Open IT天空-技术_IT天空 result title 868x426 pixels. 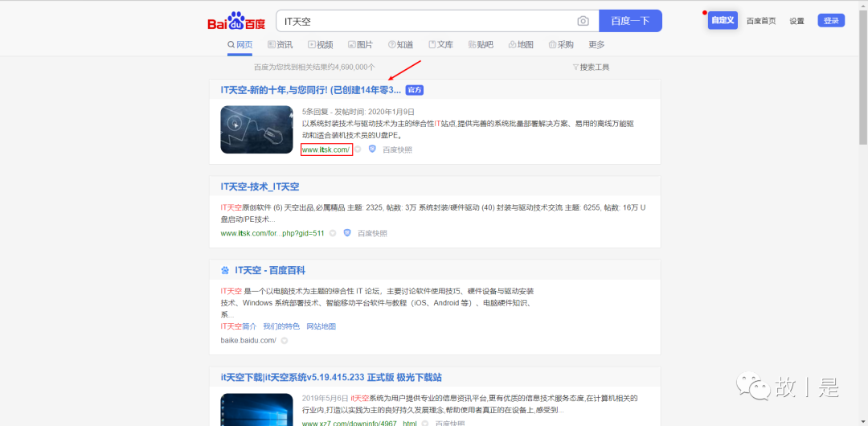(x=260, y=186)
